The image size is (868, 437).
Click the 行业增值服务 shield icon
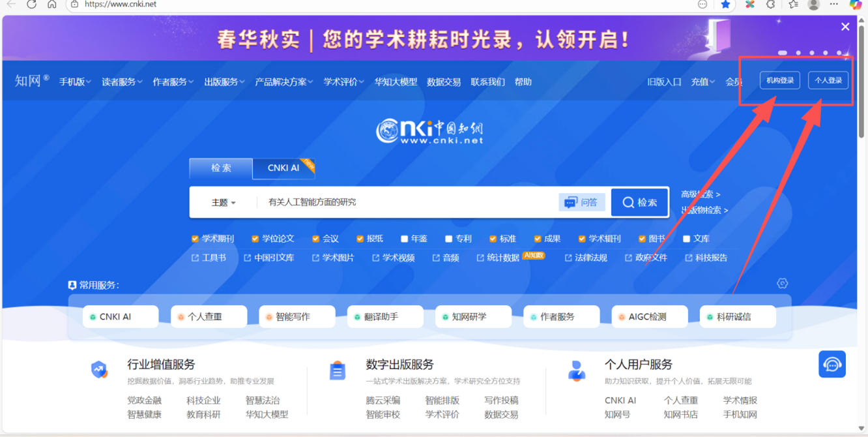pos(99,370)
